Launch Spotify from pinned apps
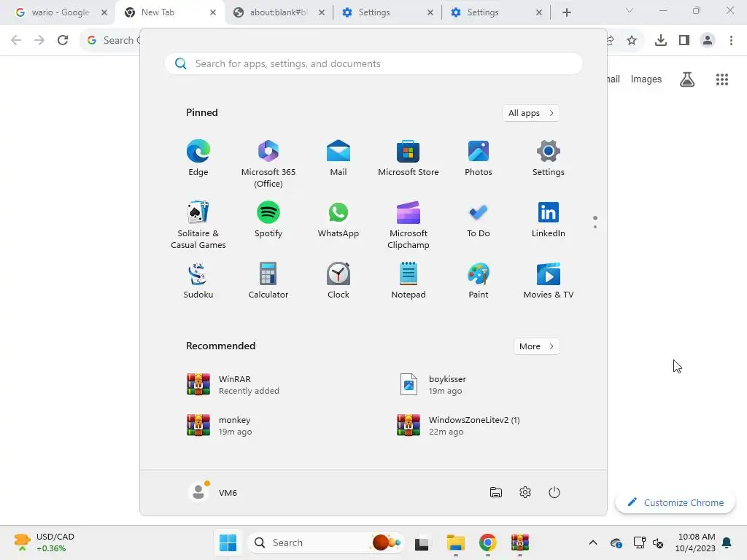Screen dimensions: 747x560 (268, 219)
